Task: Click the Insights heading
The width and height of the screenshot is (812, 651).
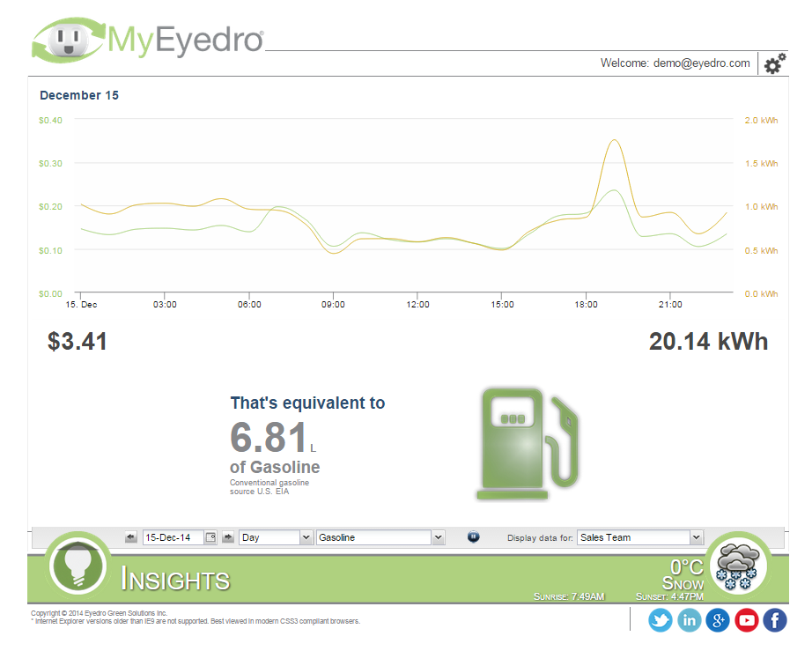Action: point(175,579)
